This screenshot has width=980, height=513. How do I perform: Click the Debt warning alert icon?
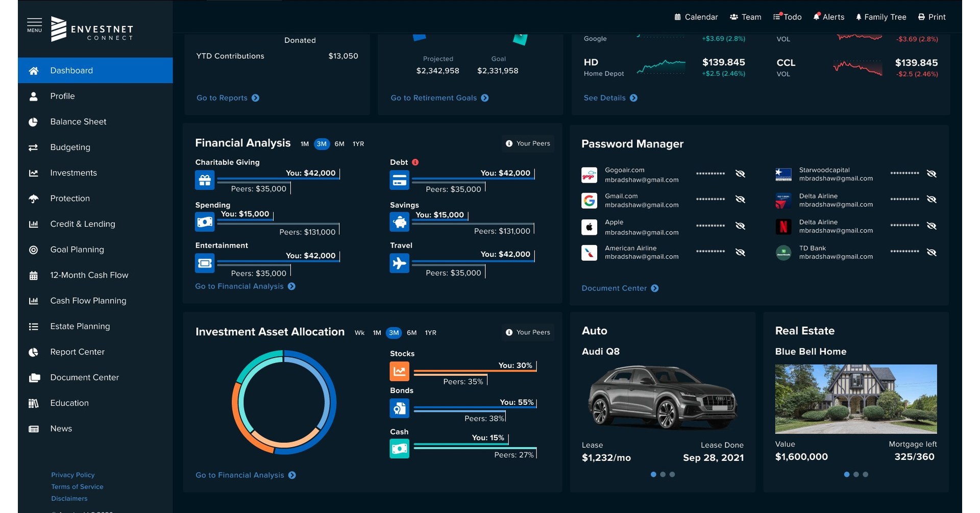pos(415,162)
